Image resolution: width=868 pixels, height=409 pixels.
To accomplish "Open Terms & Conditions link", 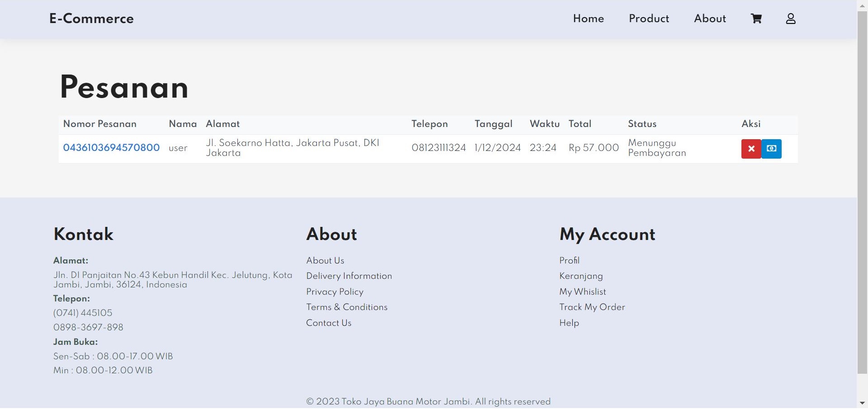I will 347,307.
